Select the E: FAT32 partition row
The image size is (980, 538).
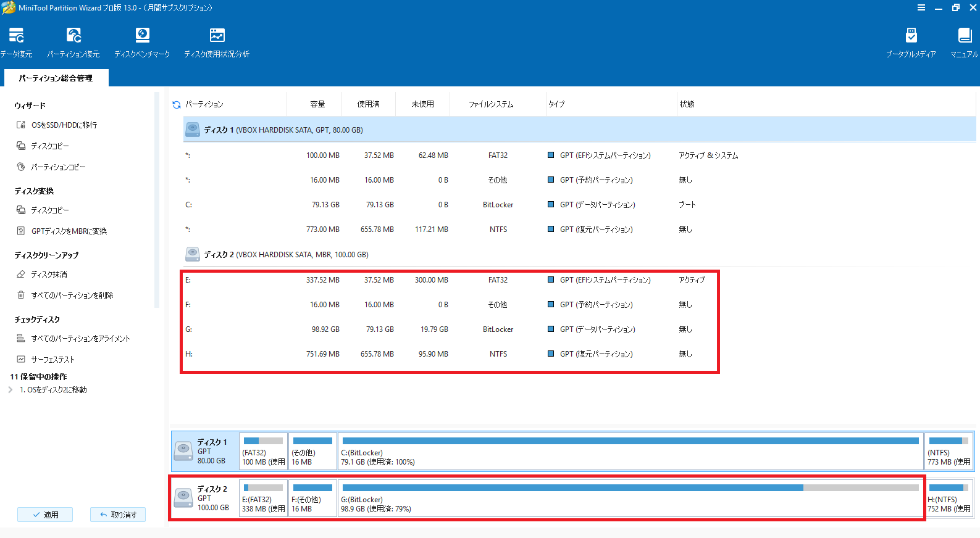pyautogui.click(x=580, y=279)
